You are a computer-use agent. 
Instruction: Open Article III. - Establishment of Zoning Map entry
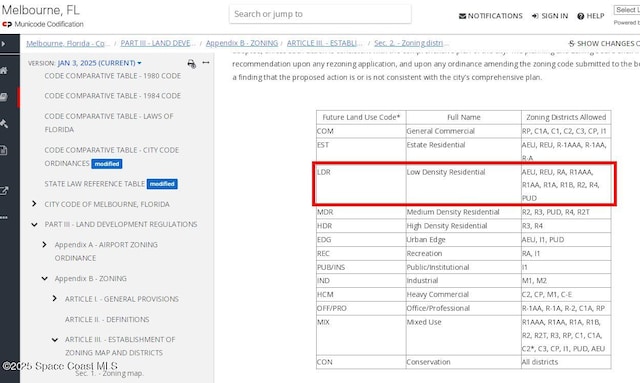120,346
